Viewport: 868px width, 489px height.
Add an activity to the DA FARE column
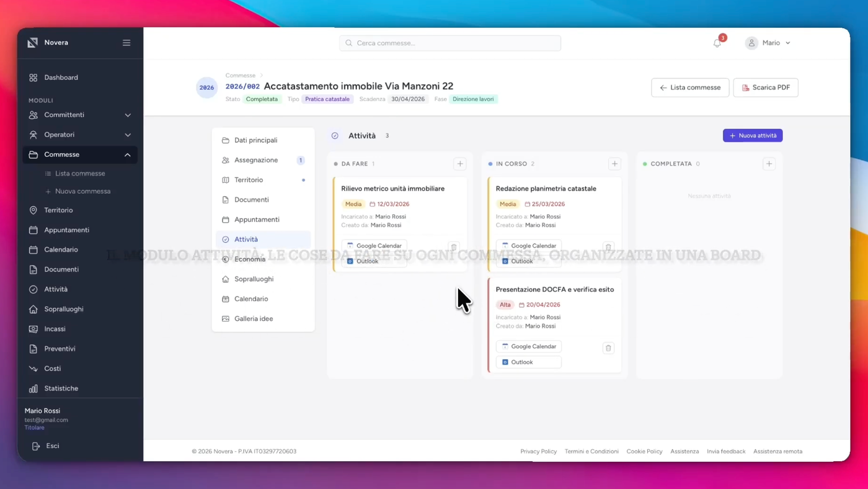click(x=460, y=164)
